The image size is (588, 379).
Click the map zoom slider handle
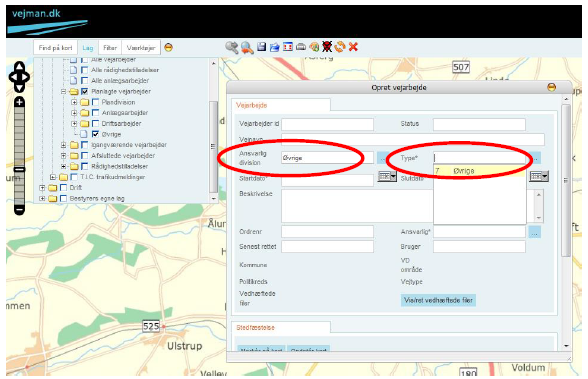point(20,169)
